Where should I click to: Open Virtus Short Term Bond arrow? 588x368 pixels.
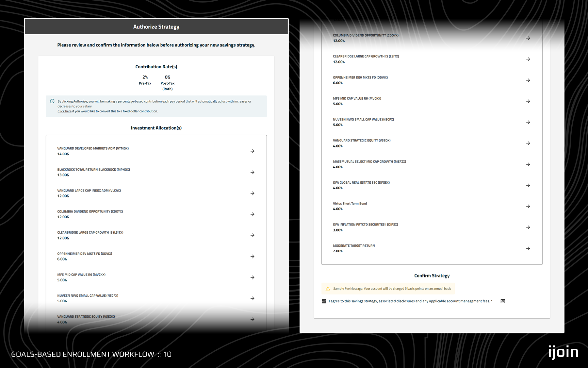pyautogui.click(x=528, y=206)
